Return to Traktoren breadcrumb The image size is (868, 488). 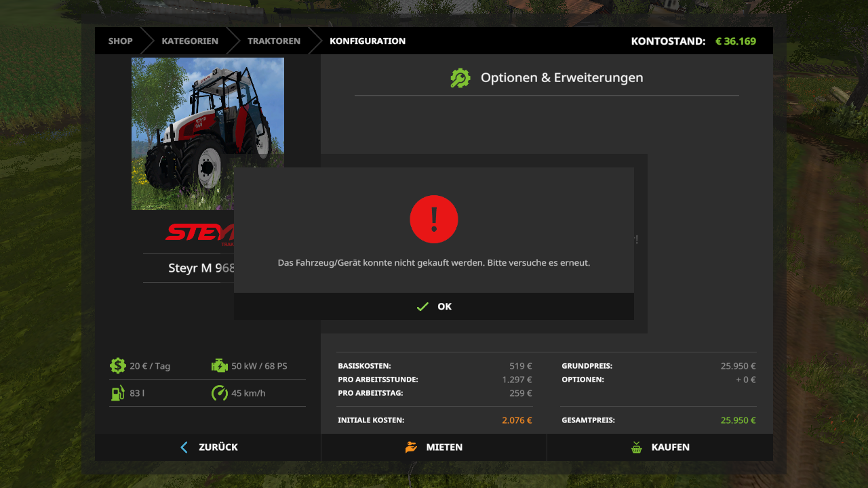click(273, 41)
